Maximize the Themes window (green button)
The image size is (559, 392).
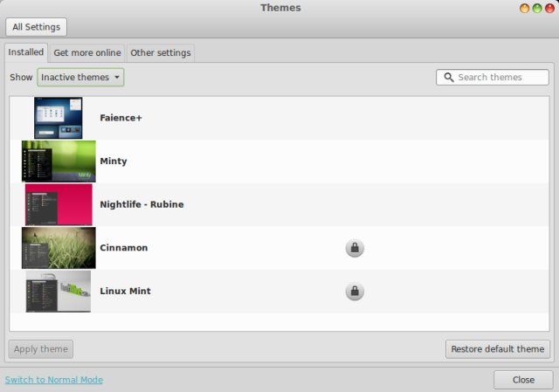pyautogui.click(x=537, y=8)
